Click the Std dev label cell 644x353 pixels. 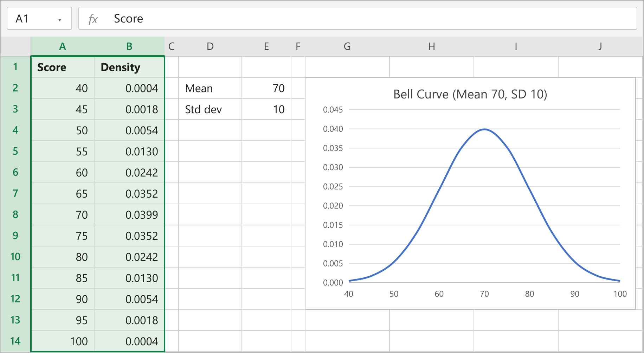(210, 109)
